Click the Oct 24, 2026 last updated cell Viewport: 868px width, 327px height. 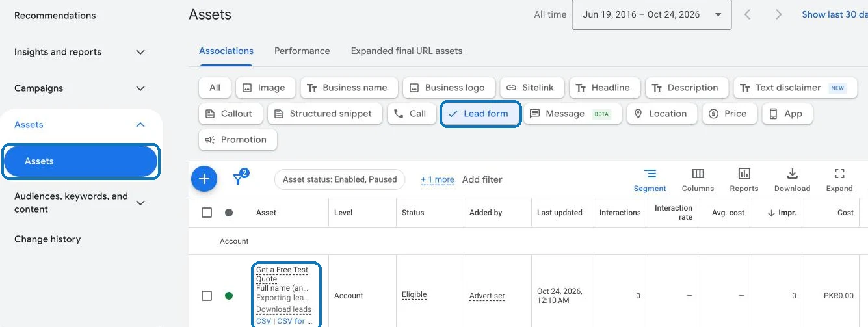tap(560, 296)
